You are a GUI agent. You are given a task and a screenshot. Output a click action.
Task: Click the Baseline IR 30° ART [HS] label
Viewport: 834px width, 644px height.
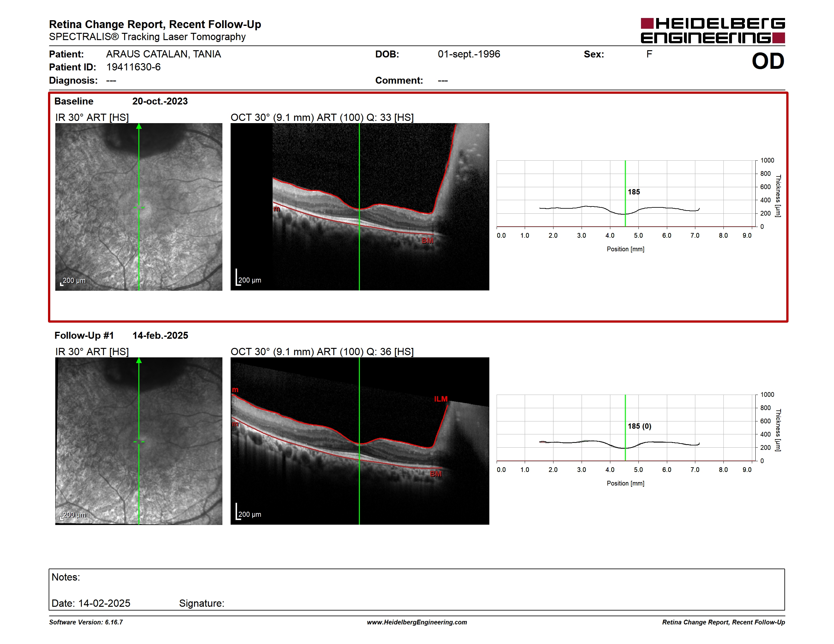[x=92, y=117]
